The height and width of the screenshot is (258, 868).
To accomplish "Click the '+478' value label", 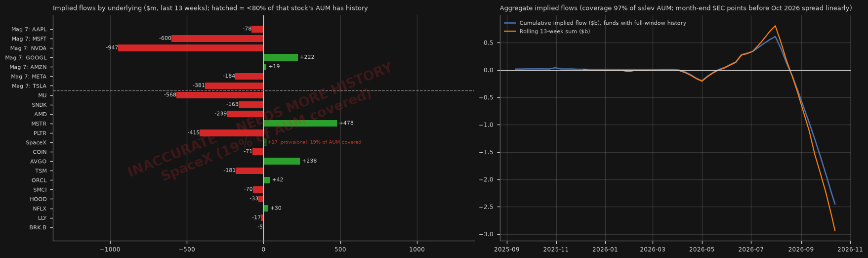I will 346,124.
